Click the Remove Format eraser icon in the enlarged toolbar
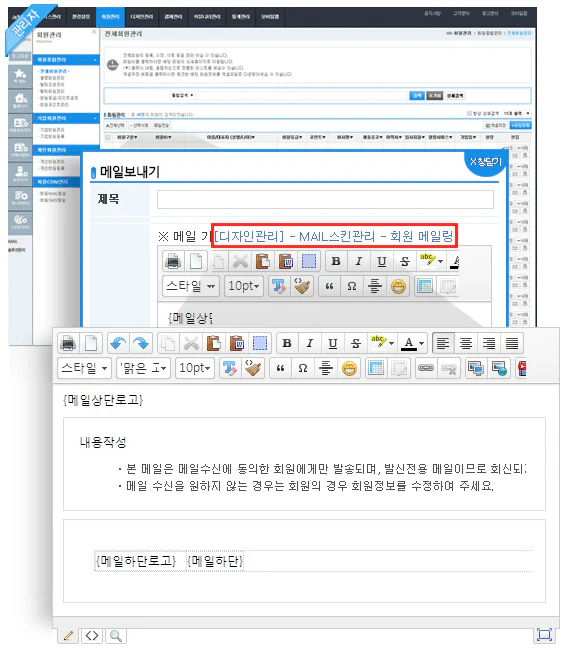This screenshot has height=650, width=567. point(230,368)
